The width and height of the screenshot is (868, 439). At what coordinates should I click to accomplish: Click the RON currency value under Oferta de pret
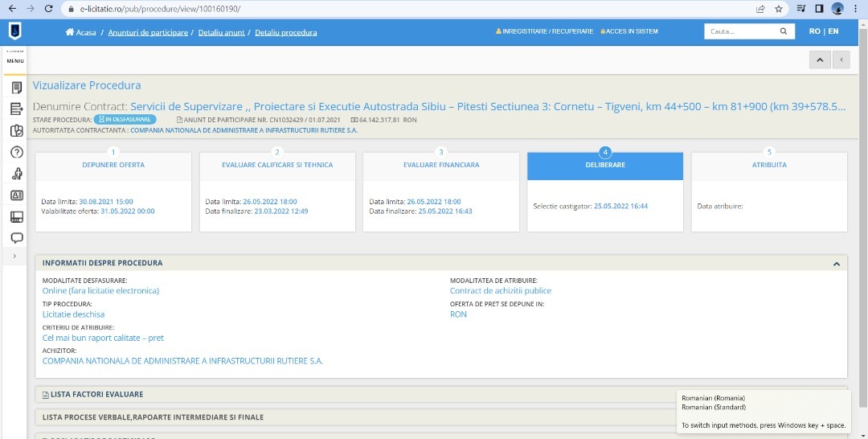pos(458,314)
